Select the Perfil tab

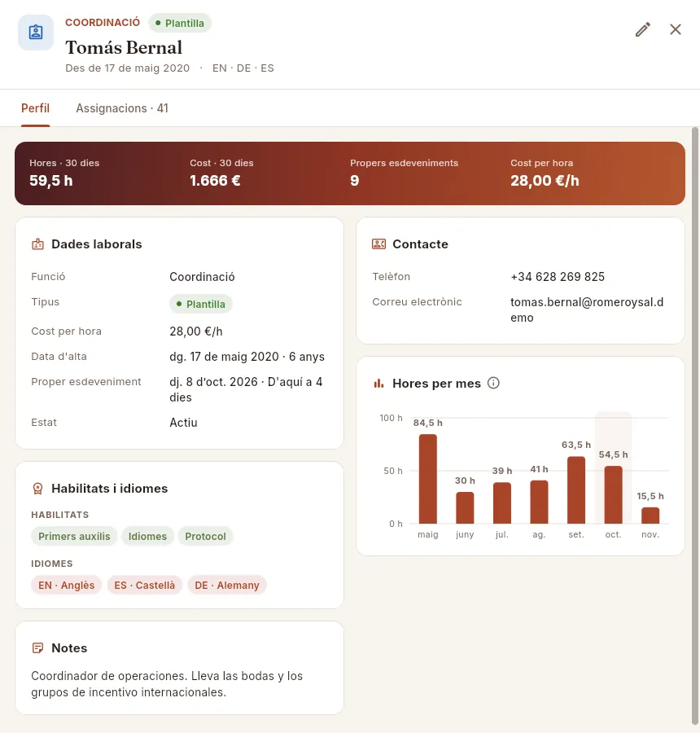(36, 108)
